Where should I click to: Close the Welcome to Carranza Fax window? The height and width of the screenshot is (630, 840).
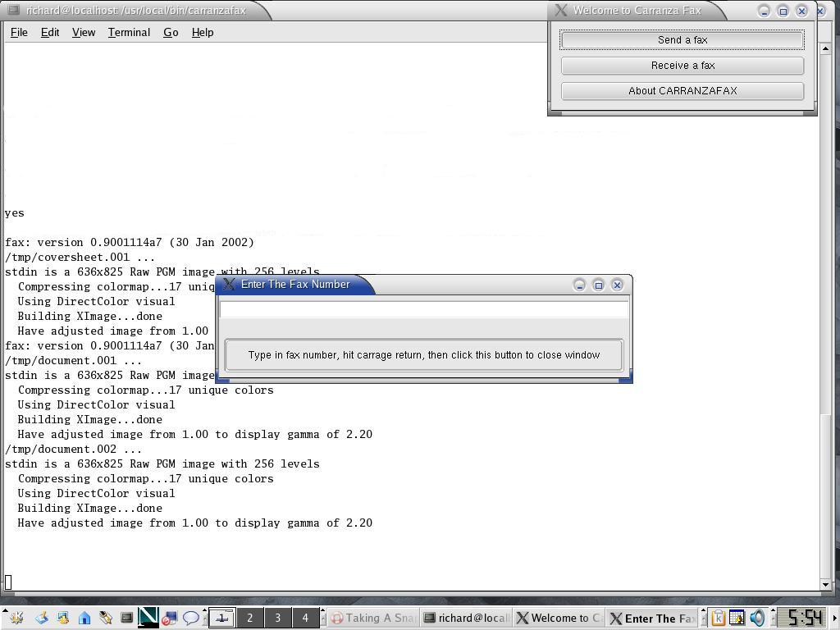pos(801,11)
